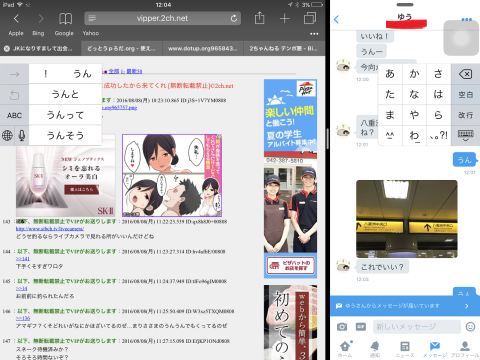This screenshot has width=480, height=360.
Task: Choose the うんそう candidate suggestion
Action: point(65,135)
